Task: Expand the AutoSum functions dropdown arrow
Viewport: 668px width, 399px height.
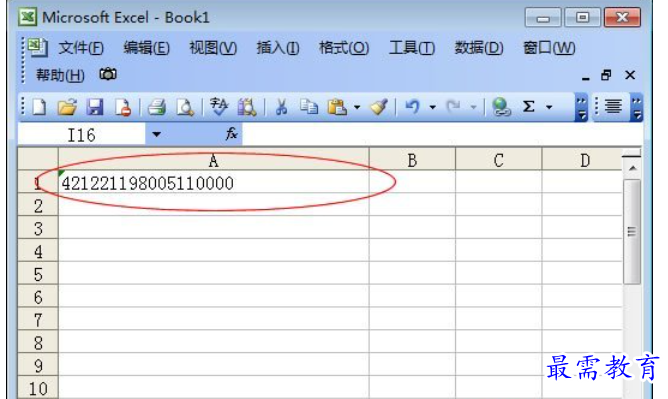Action: point(549,107)
